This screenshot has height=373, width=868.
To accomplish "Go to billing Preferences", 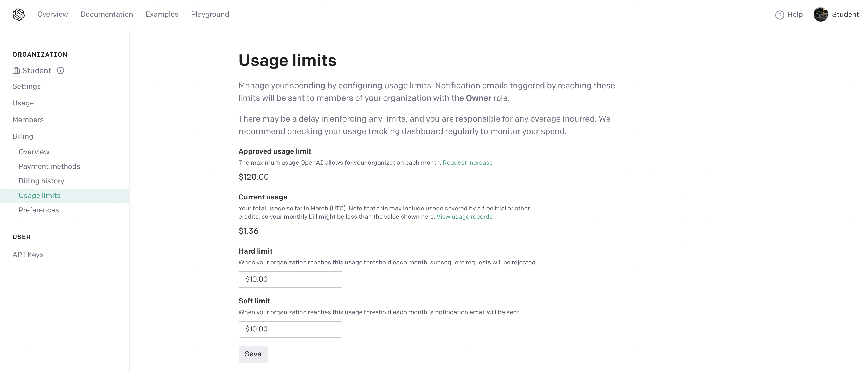I will pos(39,210).
